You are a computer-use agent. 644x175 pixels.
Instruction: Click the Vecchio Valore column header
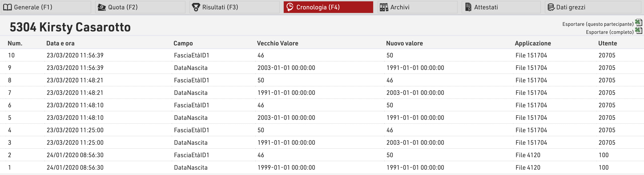click(278, 43)
